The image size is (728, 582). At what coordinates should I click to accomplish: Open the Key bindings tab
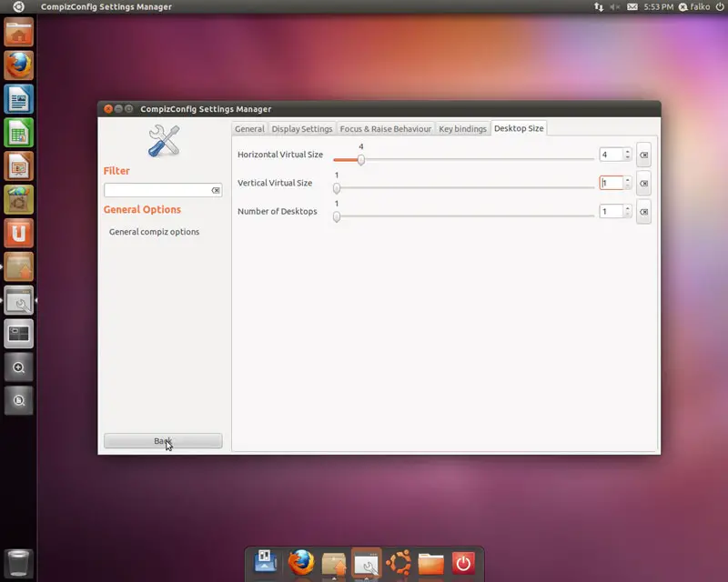point(462,128)
